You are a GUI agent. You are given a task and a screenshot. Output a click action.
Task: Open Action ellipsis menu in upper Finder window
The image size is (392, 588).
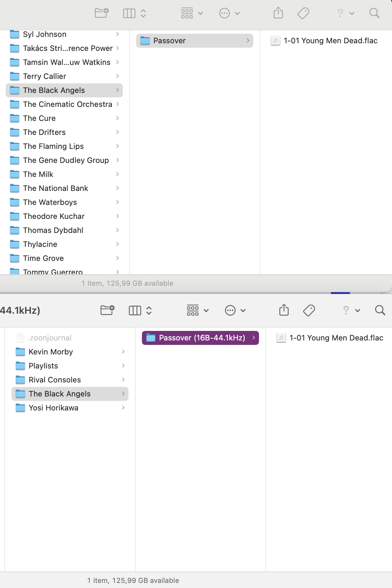pos(229,13)
